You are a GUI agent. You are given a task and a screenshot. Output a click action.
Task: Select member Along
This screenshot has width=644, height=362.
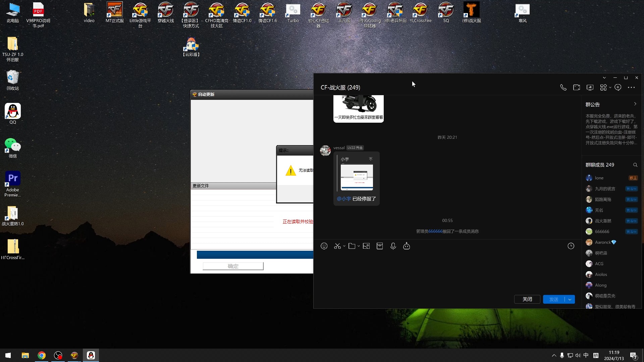click(x=612, y=285)
